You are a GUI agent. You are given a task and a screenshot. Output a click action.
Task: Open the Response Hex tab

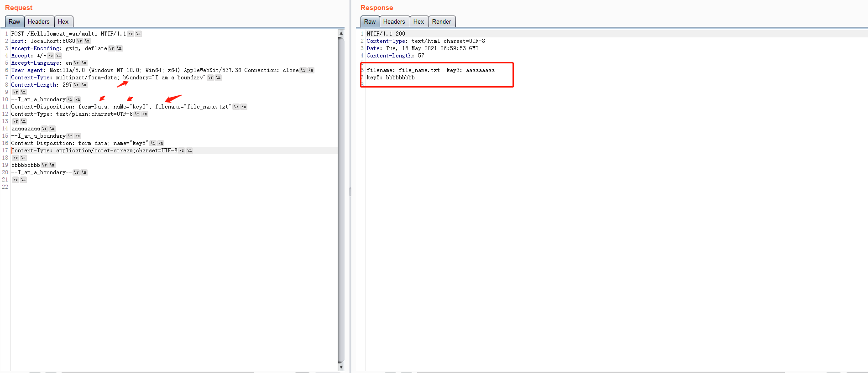[x=419, y=21]
